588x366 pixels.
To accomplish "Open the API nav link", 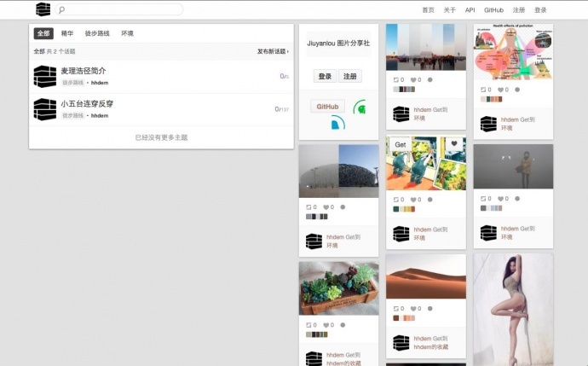I will click(470, 10).
